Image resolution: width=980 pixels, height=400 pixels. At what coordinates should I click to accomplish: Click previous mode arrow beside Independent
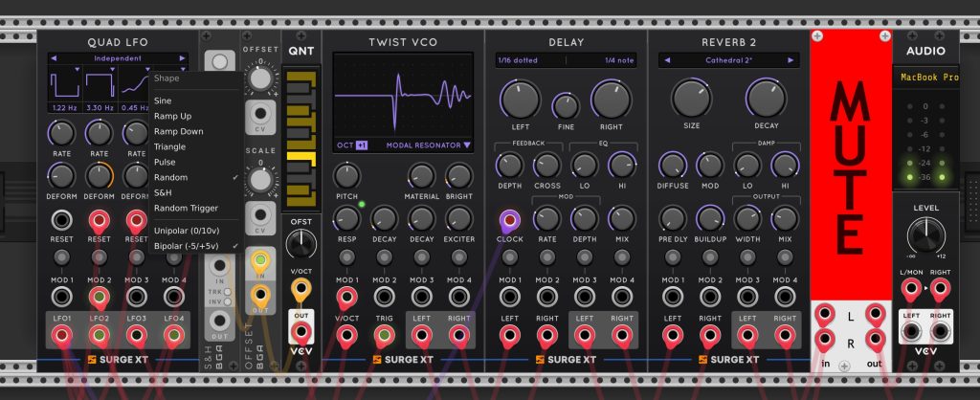pos(54,58)
